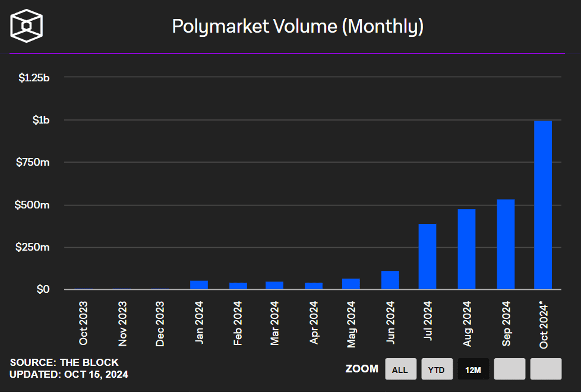The height and width of the screenshot is (392, 581).
Task: Click the UPDATED: OCT 15, 2024 text
Action: 69,375
